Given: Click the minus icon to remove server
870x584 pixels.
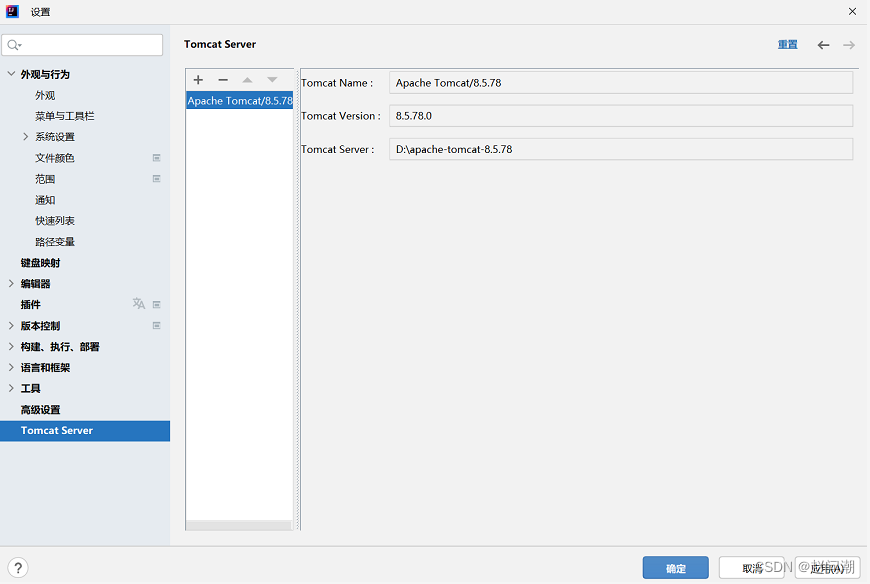Looking at the screenshot, I should 223,80.
